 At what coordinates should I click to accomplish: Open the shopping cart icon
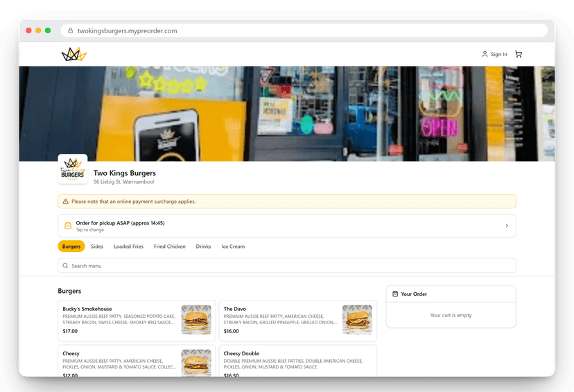click(519, 54)
